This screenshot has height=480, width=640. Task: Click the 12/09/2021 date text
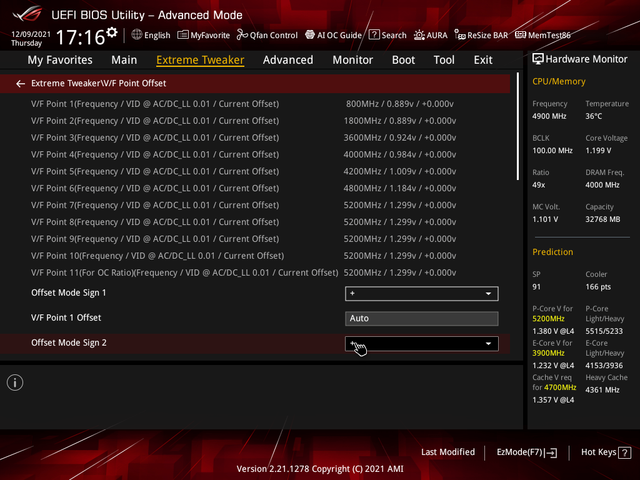coord(31,34)
